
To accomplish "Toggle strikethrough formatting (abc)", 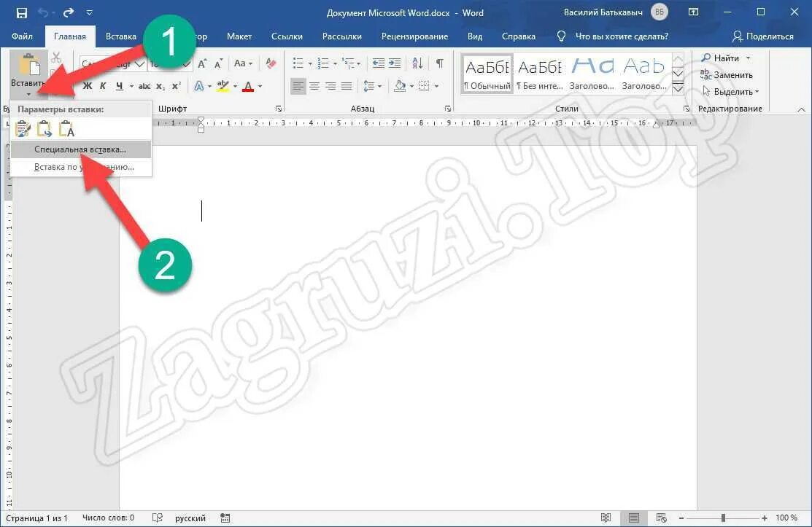I will (x=144, y=86).
